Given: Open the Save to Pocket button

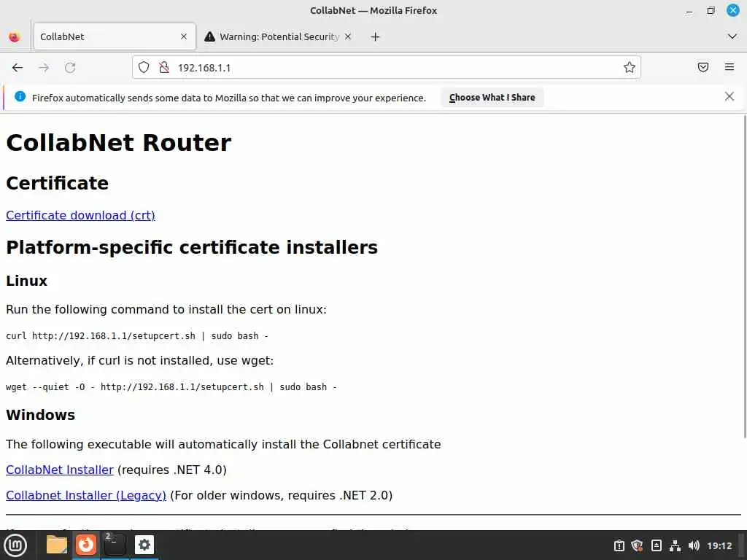Looking at the screenshot, I should pos(703,67).
